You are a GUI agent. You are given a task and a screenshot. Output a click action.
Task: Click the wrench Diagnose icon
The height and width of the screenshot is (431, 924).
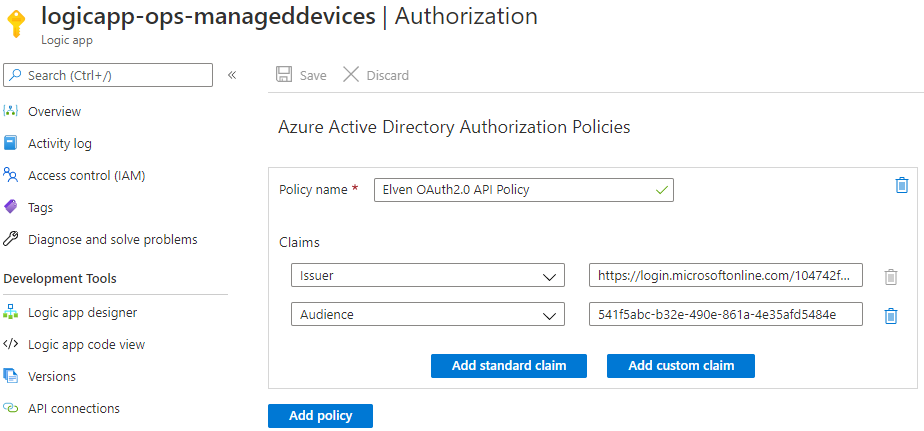[x=11, y=239]
